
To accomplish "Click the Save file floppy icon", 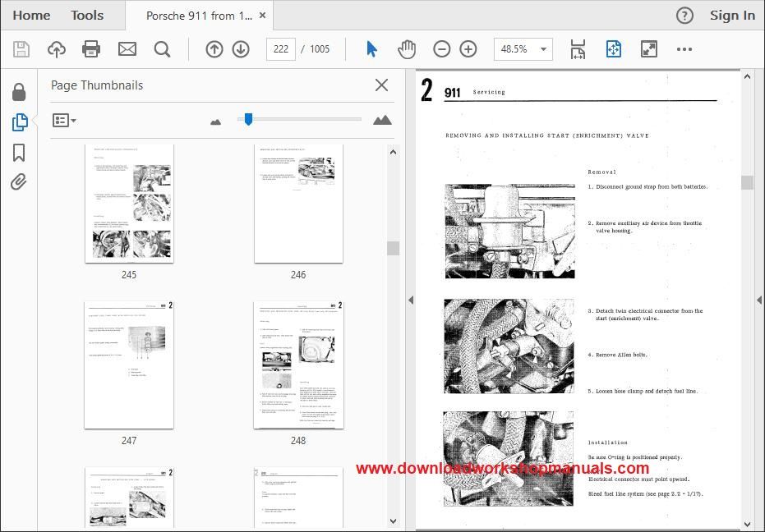I will click(x=21, y=49).
